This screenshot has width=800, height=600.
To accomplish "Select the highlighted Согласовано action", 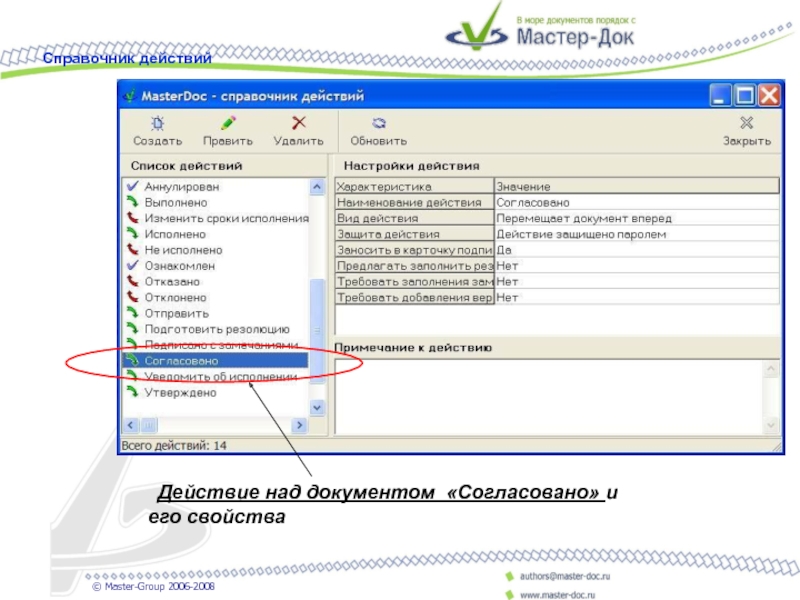I will pyautogui.click(x=215, y=361).
